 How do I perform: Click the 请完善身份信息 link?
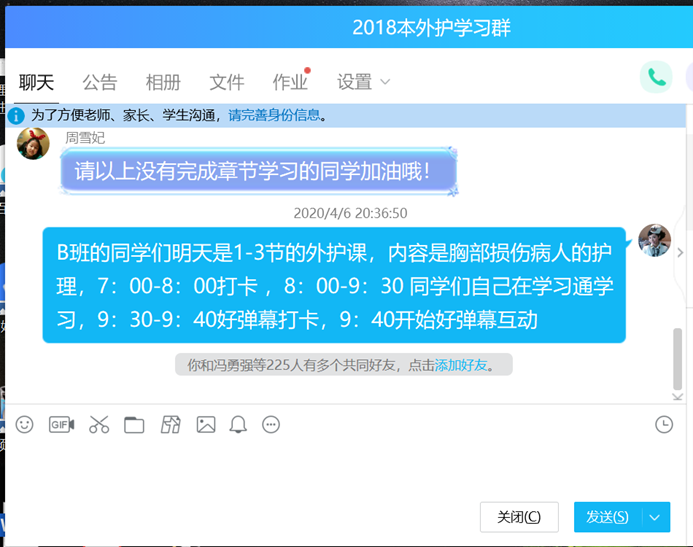[274, 115]
